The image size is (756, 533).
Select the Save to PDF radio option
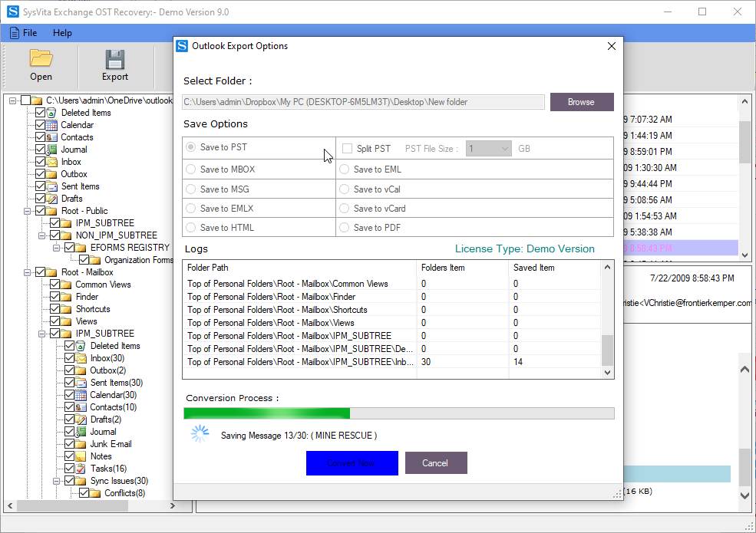pyautogui.click(x=345, y=228)
